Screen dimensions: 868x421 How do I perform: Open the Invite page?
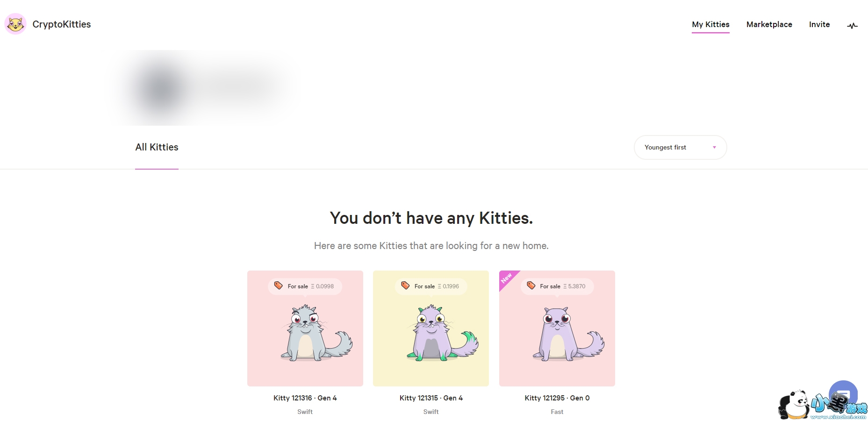click(x=819, y=24)
